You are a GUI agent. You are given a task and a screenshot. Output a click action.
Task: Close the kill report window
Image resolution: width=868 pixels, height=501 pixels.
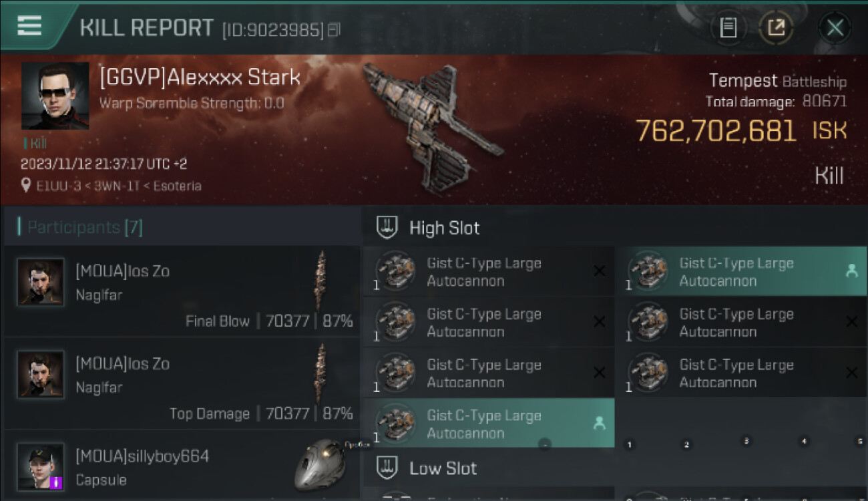[x=835, y=27]
